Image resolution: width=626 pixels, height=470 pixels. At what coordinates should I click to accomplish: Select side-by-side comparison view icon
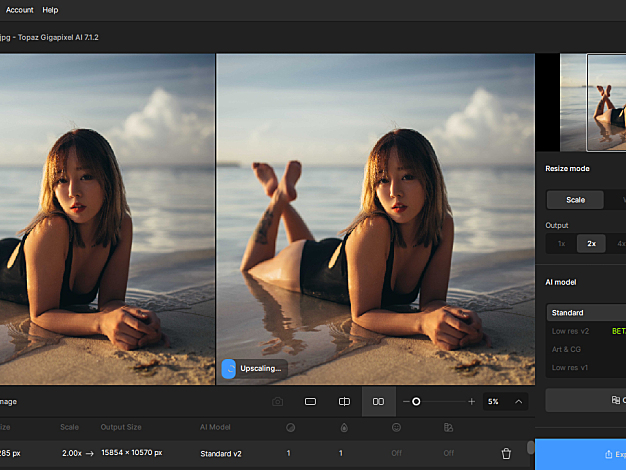[378, 402]
